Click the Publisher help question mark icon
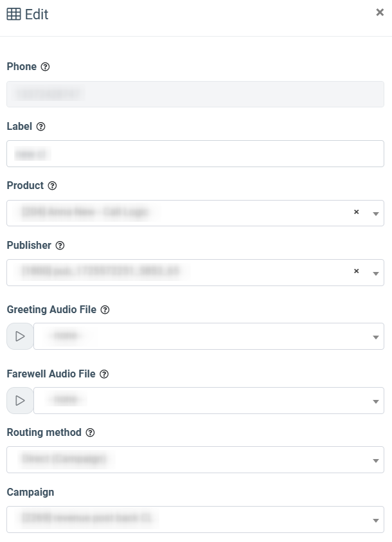Viewport: 392px width, 542px height. click(60, 246)
